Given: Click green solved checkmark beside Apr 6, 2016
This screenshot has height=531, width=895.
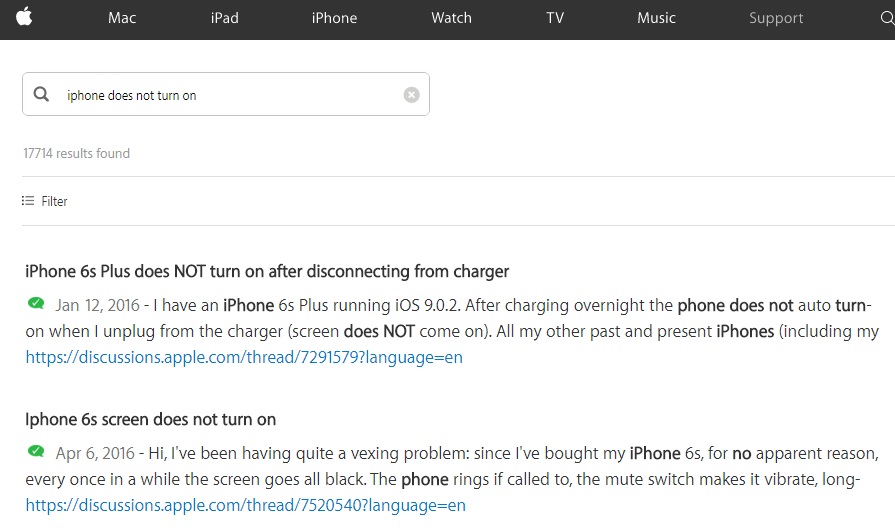Looking at the screenshot, I should 36,451.
